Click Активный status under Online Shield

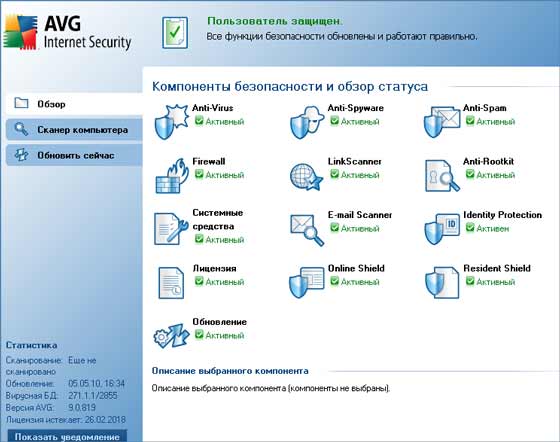[360, 282]
